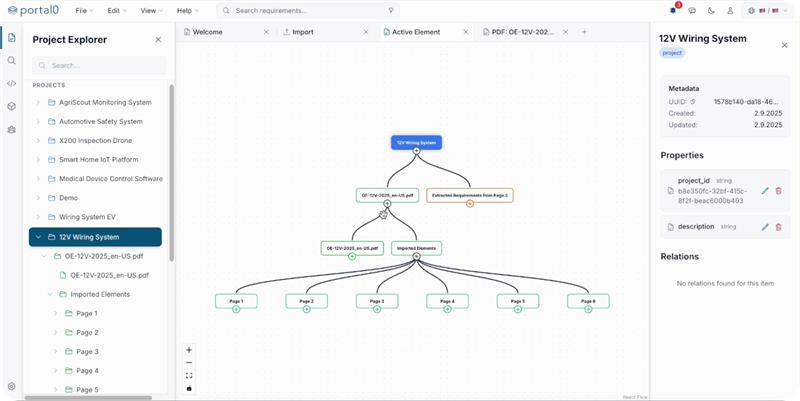Switch to the PDF: OE-12V-202... tab
Screen dimensions: 800x401
tap(526, 32)
